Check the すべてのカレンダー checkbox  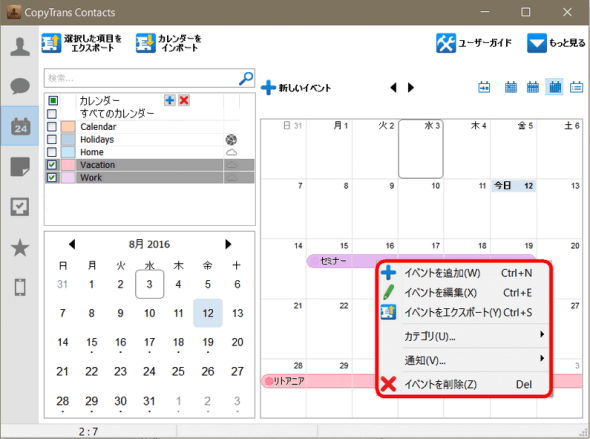coord(52,114)
